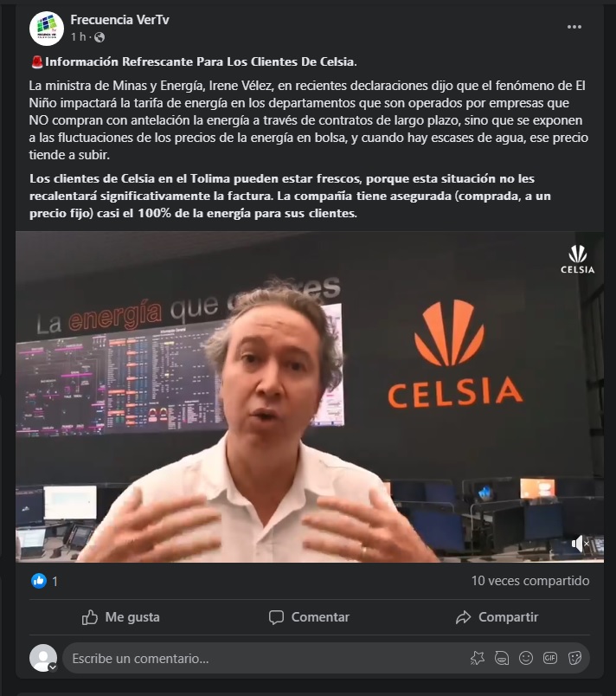Unmute the video using the speaker icon
This screenshot has height=696, width=616.
(580, 544)
